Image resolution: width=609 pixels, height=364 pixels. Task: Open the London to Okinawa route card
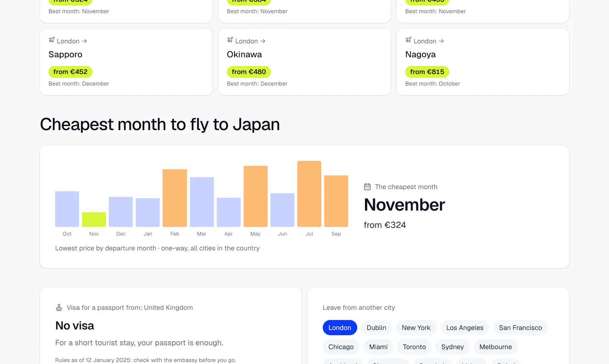pos(304,62)
